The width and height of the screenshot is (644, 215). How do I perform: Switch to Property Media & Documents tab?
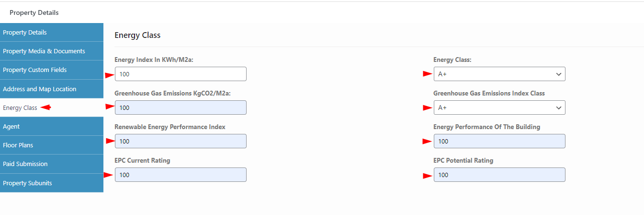coord(51,51)
